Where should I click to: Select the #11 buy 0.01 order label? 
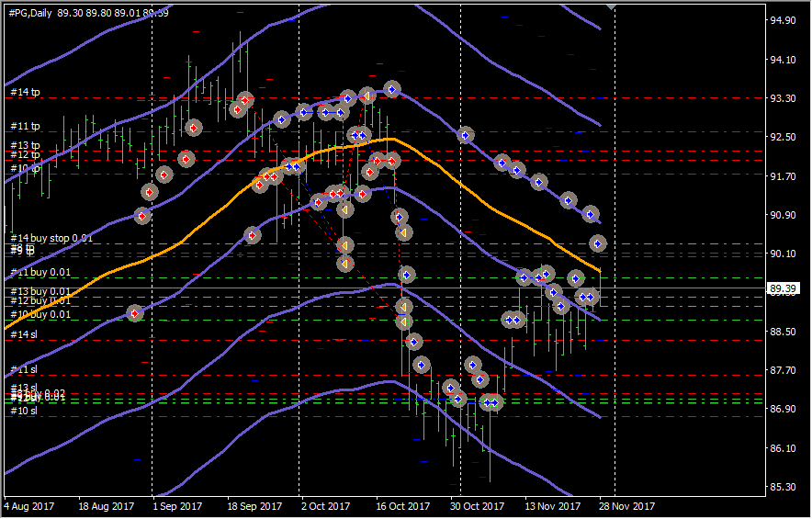click(39, 272)
